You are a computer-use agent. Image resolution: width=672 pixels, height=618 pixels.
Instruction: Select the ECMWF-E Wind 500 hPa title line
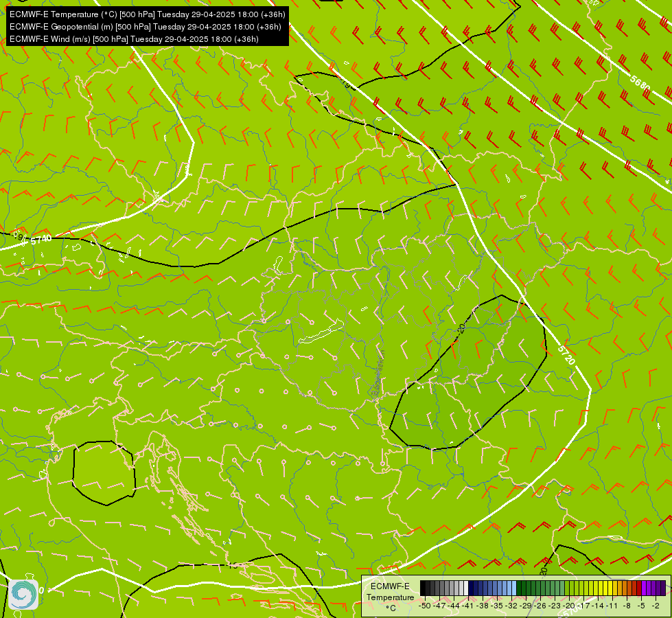pos(134,39)
